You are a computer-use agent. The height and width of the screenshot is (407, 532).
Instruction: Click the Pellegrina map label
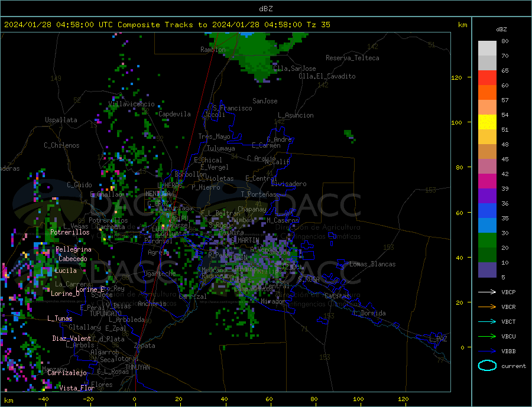[x=74, y=250]
